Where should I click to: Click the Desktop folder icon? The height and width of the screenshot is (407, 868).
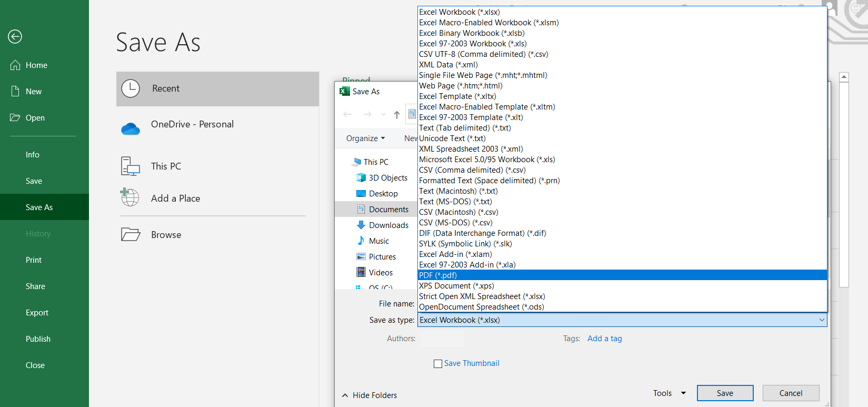[x=361, y=193]
